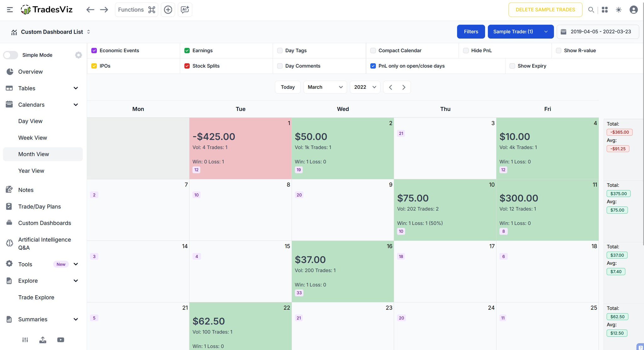The image size is (644, 350).
Task: Click the search magnifier icon
Action: point(591,10)
